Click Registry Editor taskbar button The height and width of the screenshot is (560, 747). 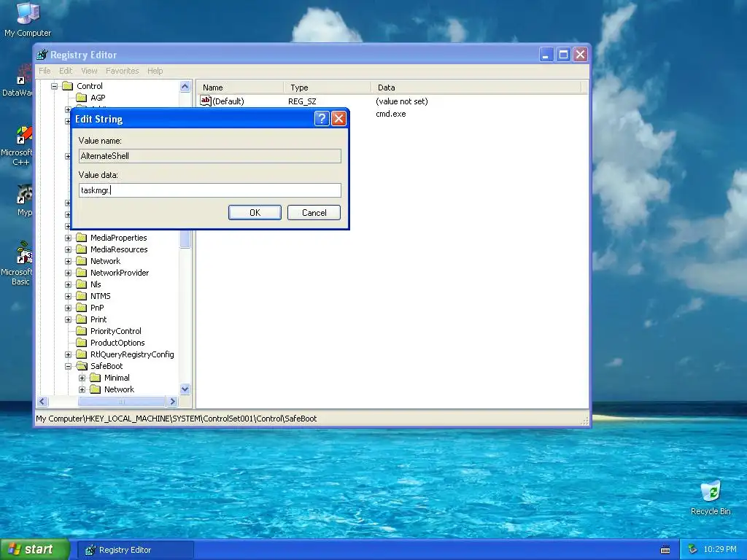tap(136, 550)
